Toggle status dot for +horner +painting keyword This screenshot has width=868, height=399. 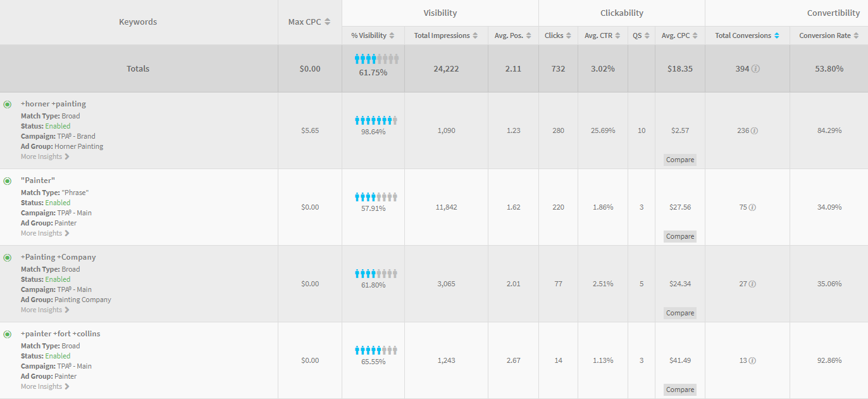point(8,104)
